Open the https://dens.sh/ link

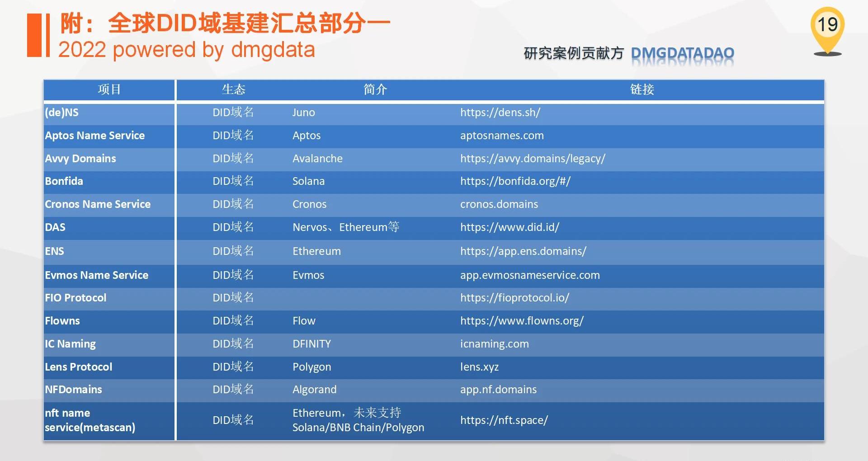click(500, 113)
